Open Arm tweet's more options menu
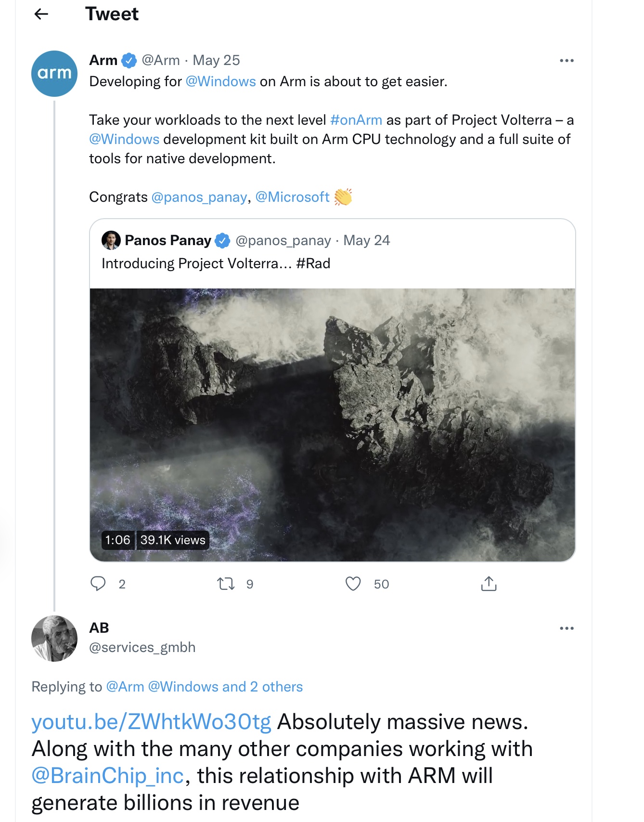Viewport: 644px width, 822px height. pyautogui.click(x=567, y=61)
